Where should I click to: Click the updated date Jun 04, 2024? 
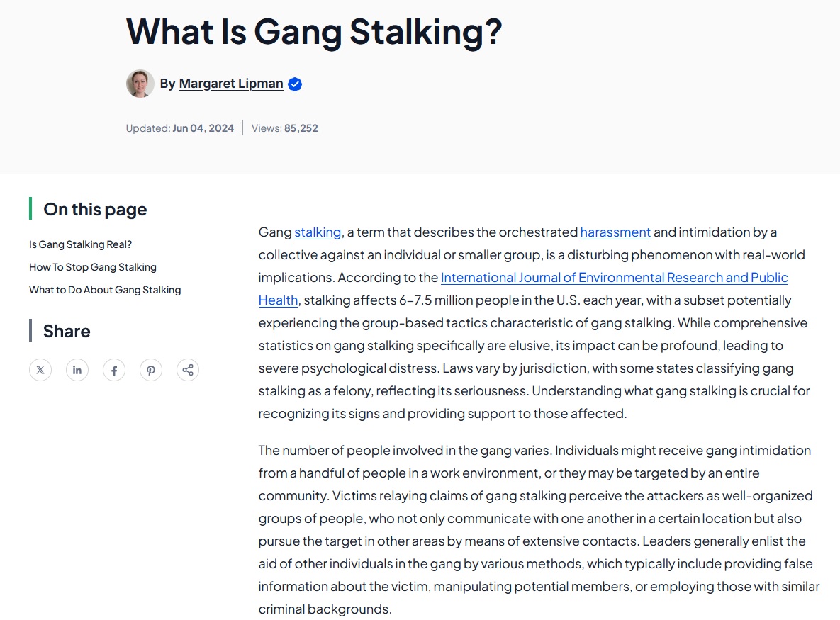203,128
